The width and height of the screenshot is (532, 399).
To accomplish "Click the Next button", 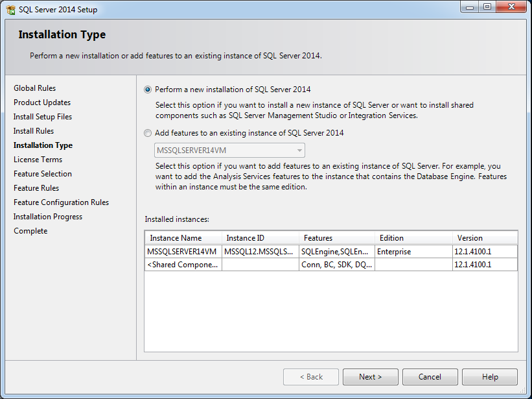I will [x=370, y=377].
